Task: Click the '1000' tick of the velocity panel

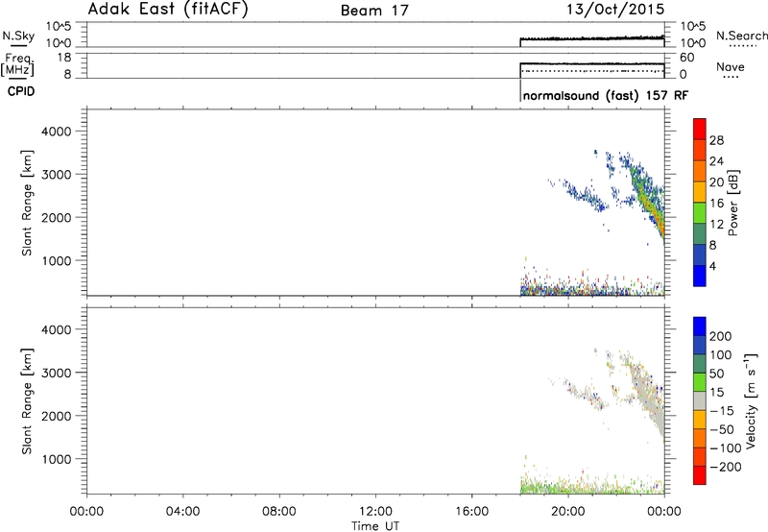Action: point(57,460)
